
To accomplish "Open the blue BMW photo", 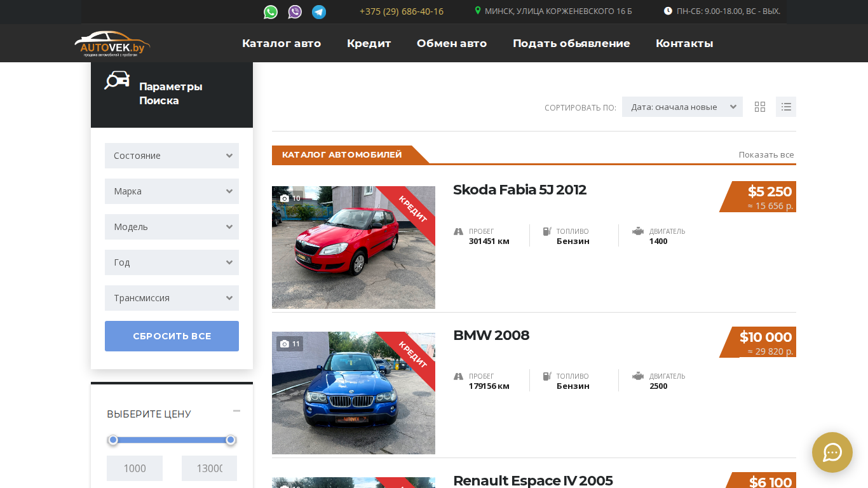I will point(353,393).
